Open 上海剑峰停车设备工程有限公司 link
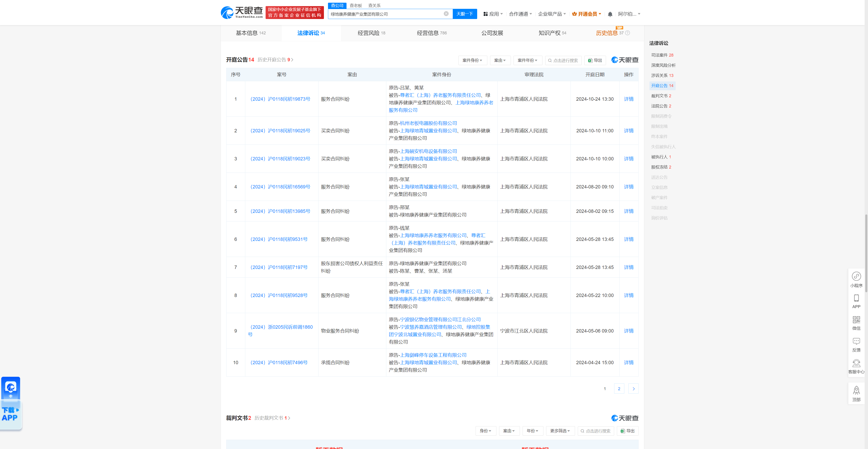This screenshot has height=449, width=868. click(x=433, y=355)
